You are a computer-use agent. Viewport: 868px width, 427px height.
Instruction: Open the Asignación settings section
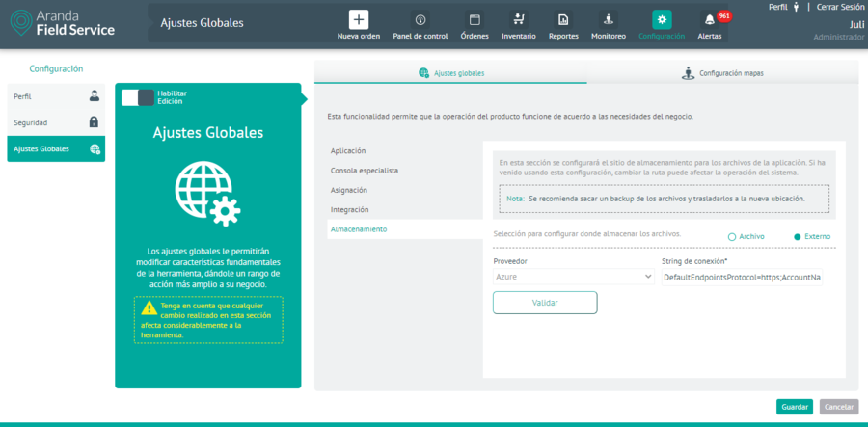click(349, 190)
